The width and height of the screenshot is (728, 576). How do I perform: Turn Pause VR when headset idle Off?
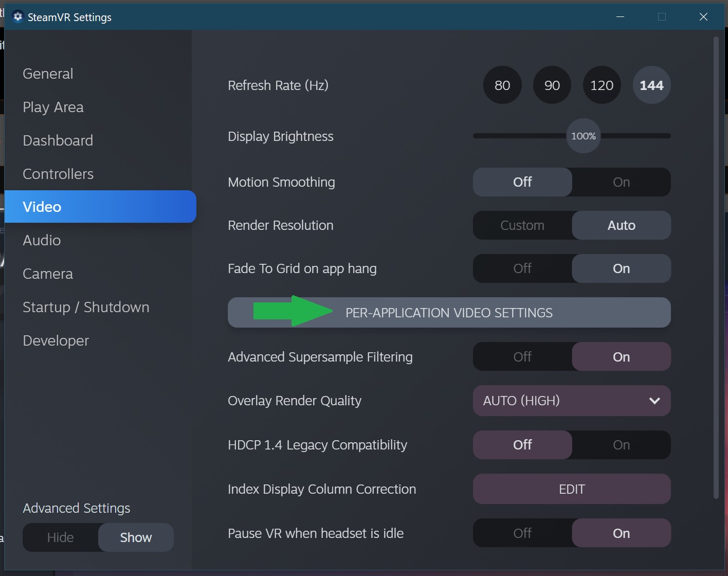pyautogui.click(x=522, y=533)
